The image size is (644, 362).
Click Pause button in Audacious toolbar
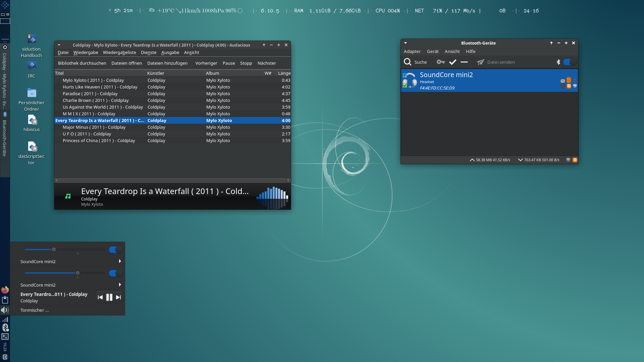click(229, 63)
